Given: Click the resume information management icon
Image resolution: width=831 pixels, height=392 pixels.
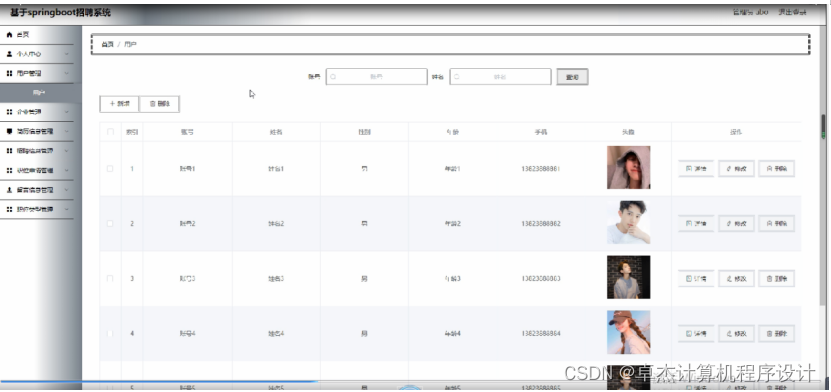Looking at the screenshot, I should [9, 131].
